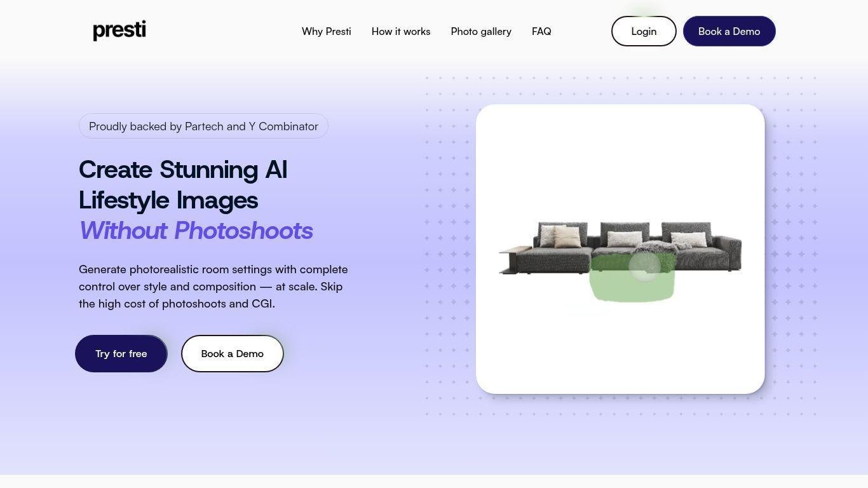Click the presti logo
The image size is (868, 488).
point(119,30)
